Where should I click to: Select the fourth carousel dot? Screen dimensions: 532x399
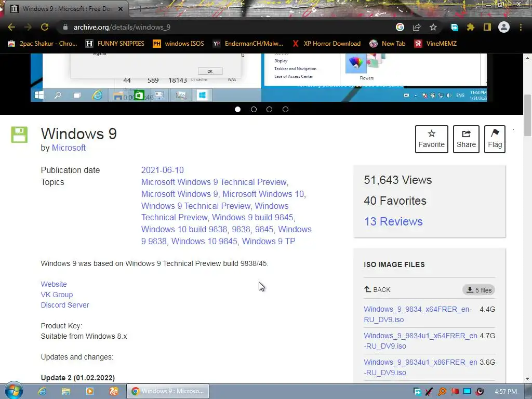tap(285, 109)
